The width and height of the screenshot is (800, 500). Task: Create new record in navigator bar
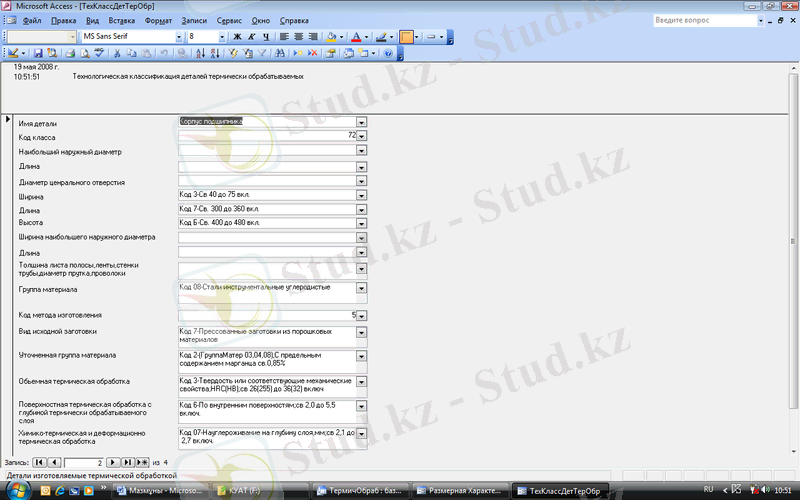pos(142,462)
